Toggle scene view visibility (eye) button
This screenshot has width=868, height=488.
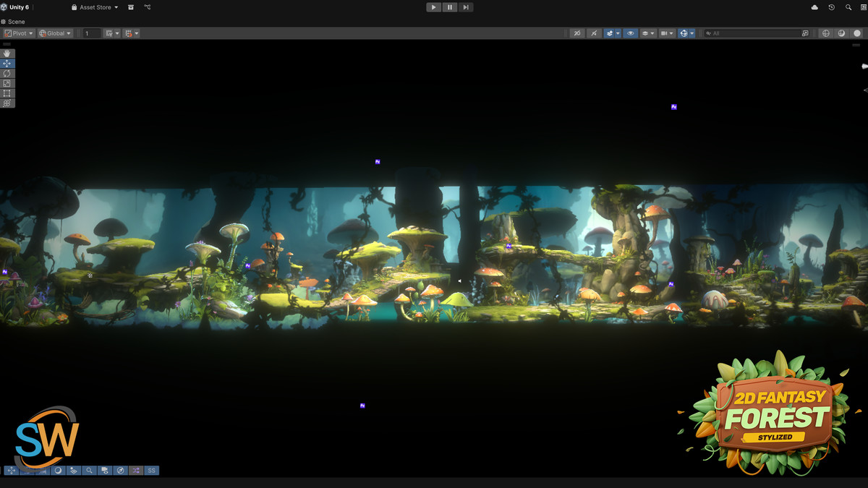(x=631, y=33)
